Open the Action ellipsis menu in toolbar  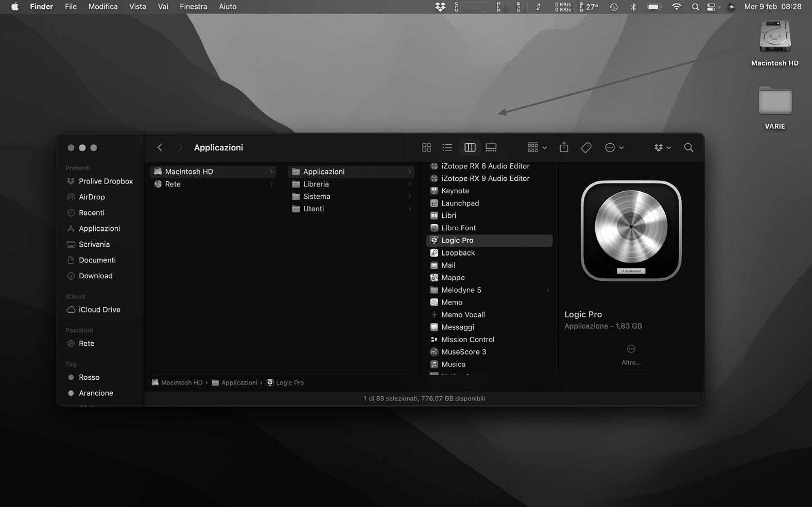point(614,147)
